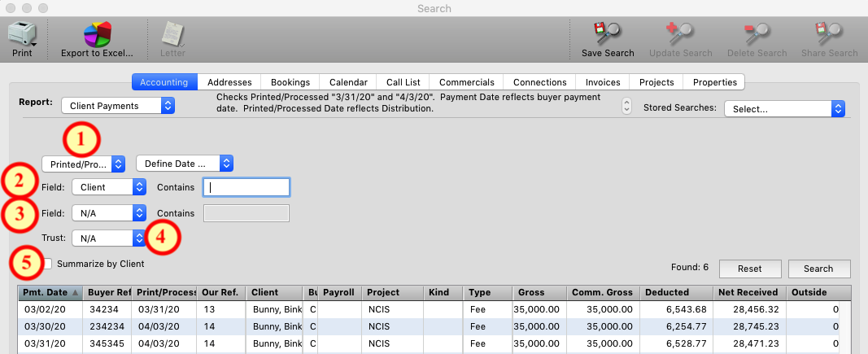Select the row with payment date 03/02/20
The image size is (868, 354).
(x=429, y=309)
